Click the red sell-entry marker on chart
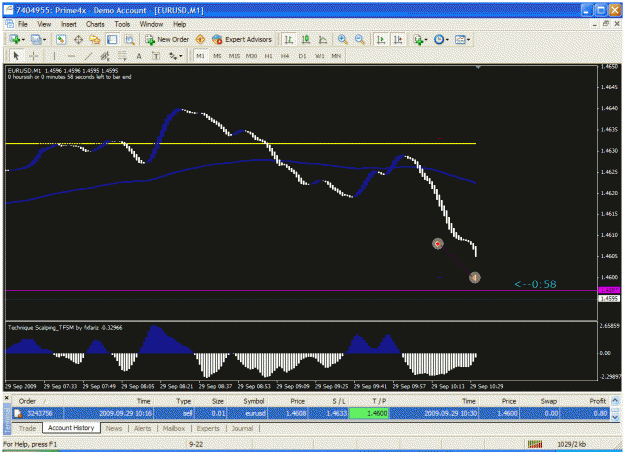 coord(438,244)
